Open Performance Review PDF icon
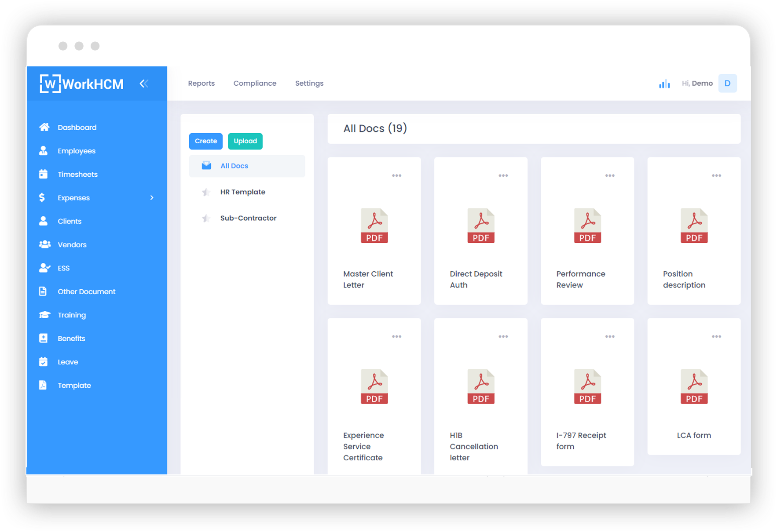This screenshot has height=532, width=777. pos(587,226)
